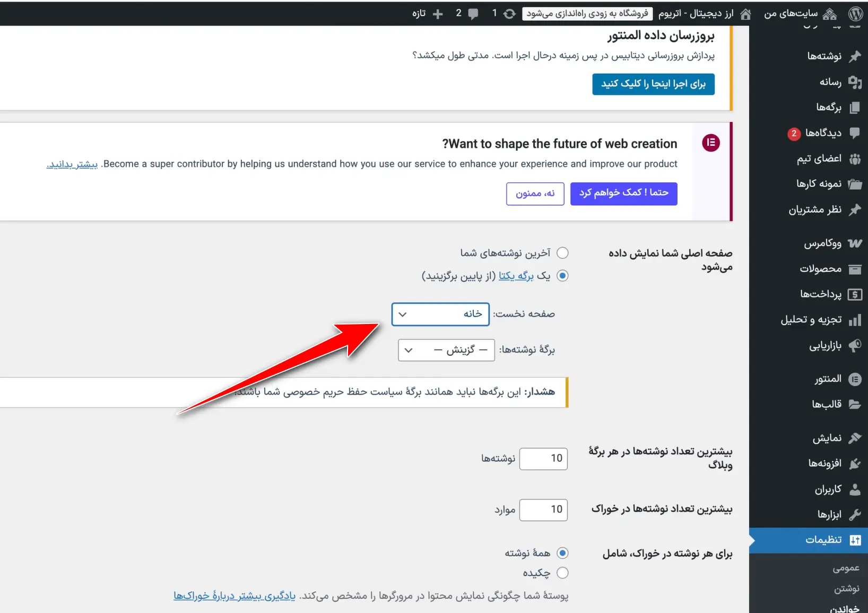Open the بیشتر بدانید link

point(72,164)
